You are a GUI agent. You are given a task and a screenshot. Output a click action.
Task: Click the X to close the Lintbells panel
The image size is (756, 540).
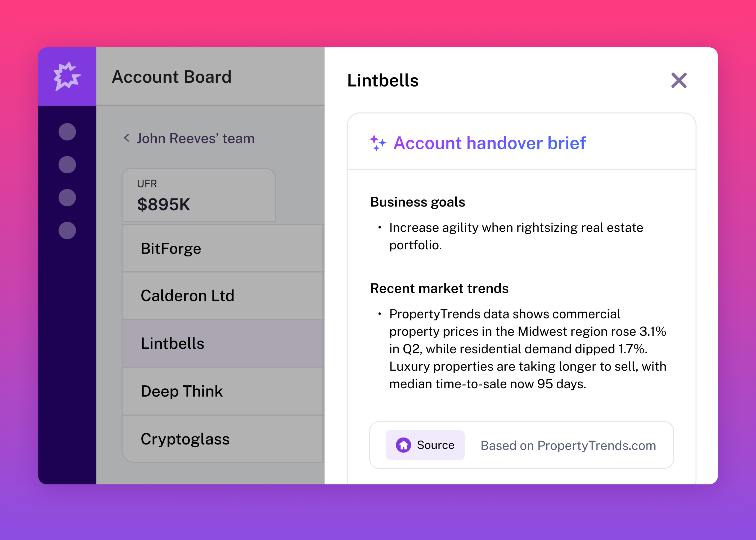[x=678, y=80]
